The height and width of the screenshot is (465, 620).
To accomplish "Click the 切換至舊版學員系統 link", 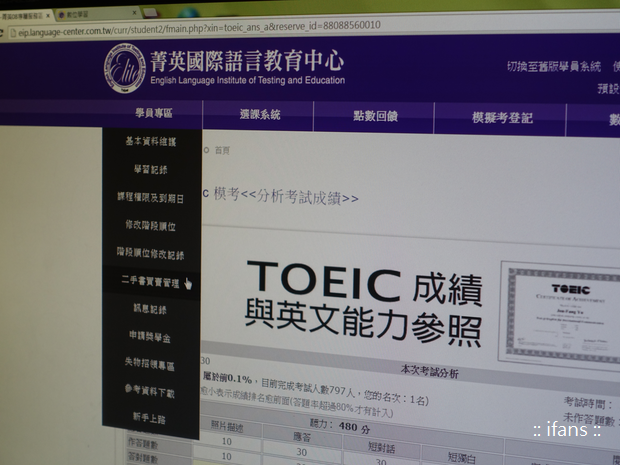I will [x=554, y=66].
